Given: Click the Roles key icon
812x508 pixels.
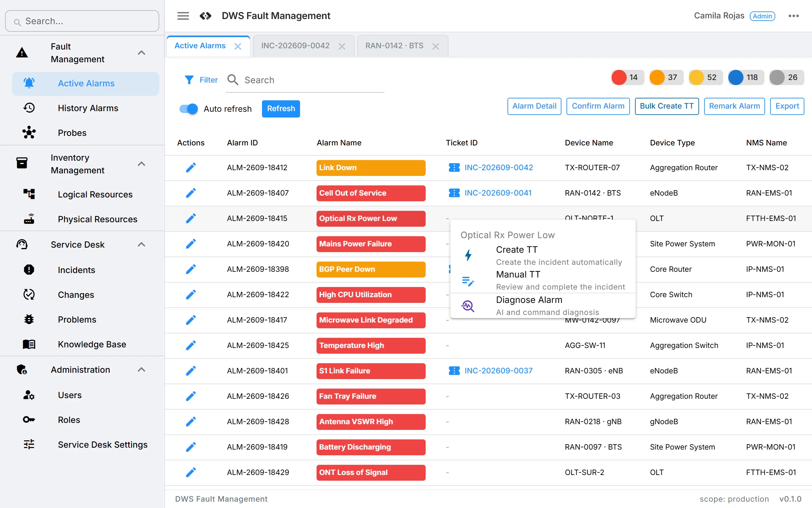Looking at the screenshot, I should 29,420.
